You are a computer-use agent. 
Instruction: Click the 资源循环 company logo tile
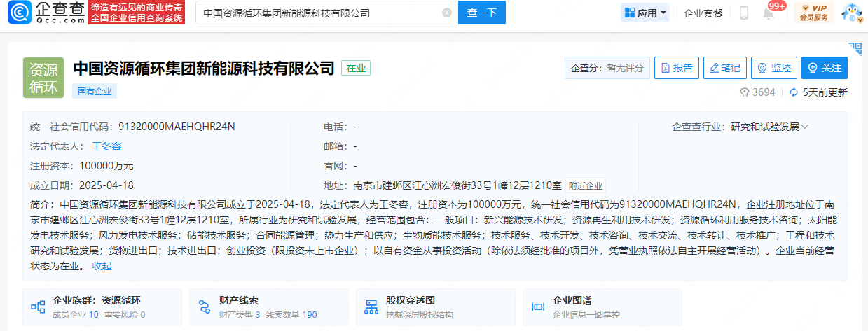click(x=43, y=78)
